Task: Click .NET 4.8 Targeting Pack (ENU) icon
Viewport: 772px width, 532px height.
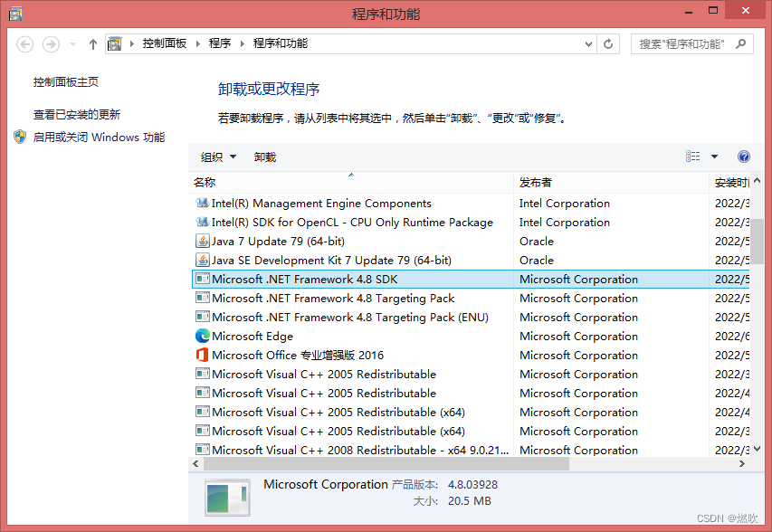Action: 203,317
